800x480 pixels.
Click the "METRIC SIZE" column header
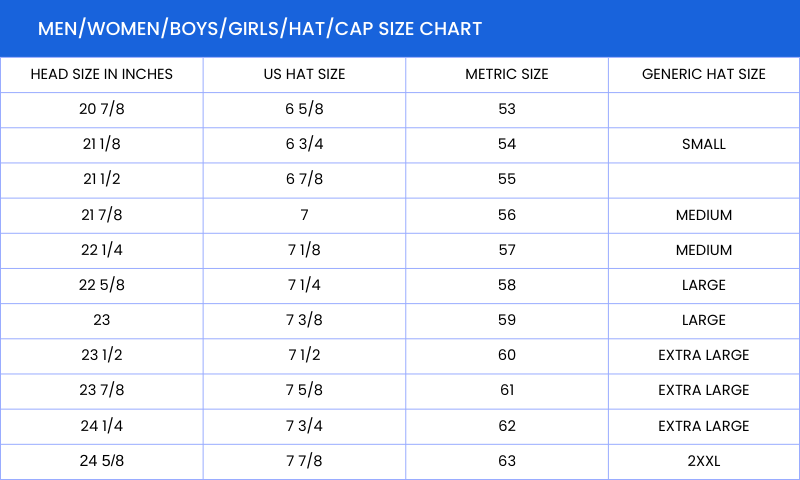tap(507, 74)
